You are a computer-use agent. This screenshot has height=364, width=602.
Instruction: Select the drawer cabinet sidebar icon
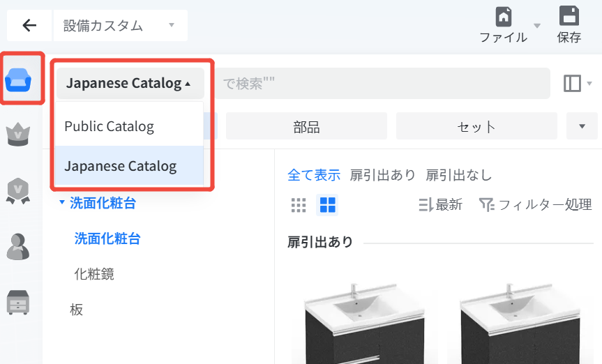click(x=18, y=302)
